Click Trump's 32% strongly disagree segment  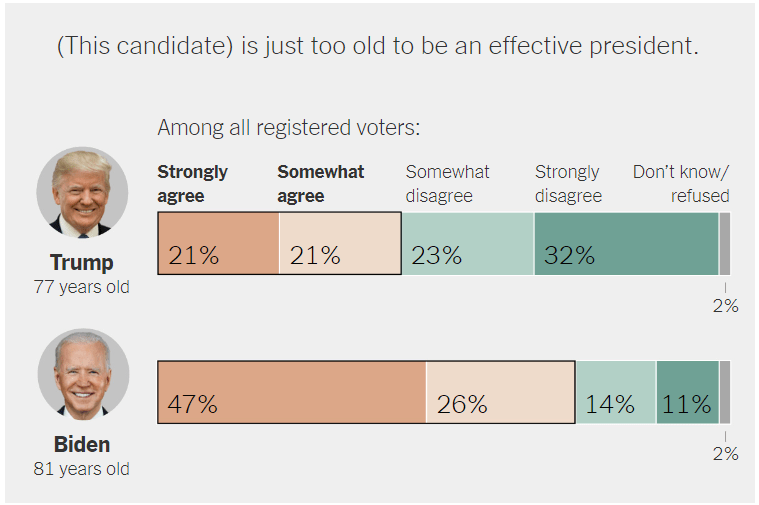point(626,243)
